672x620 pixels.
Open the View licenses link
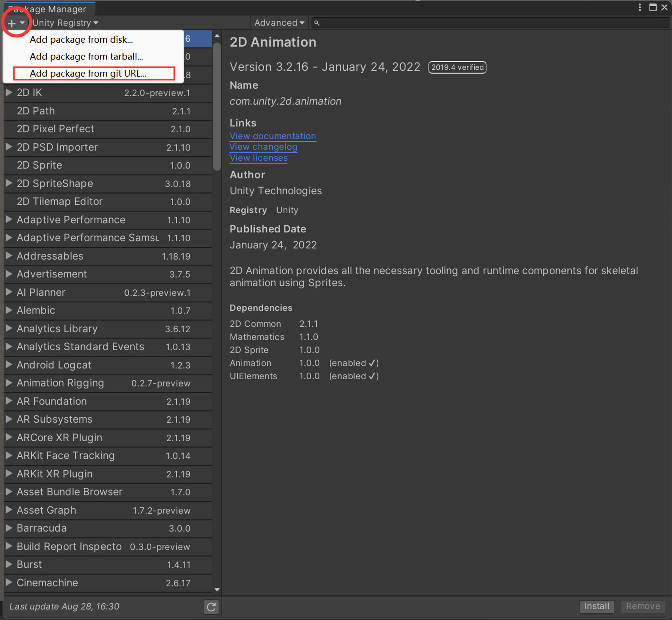click(258, 158)
